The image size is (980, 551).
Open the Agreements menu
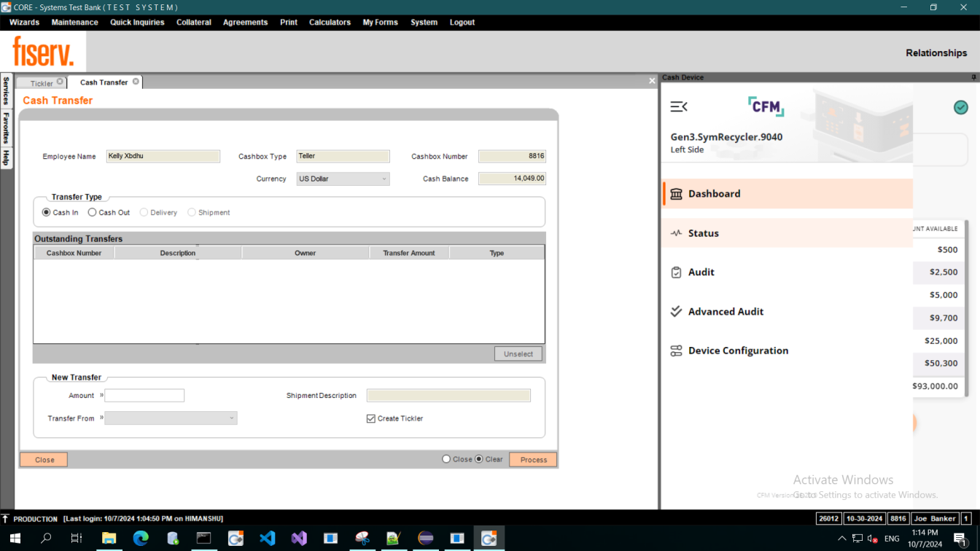pos(245,23)
